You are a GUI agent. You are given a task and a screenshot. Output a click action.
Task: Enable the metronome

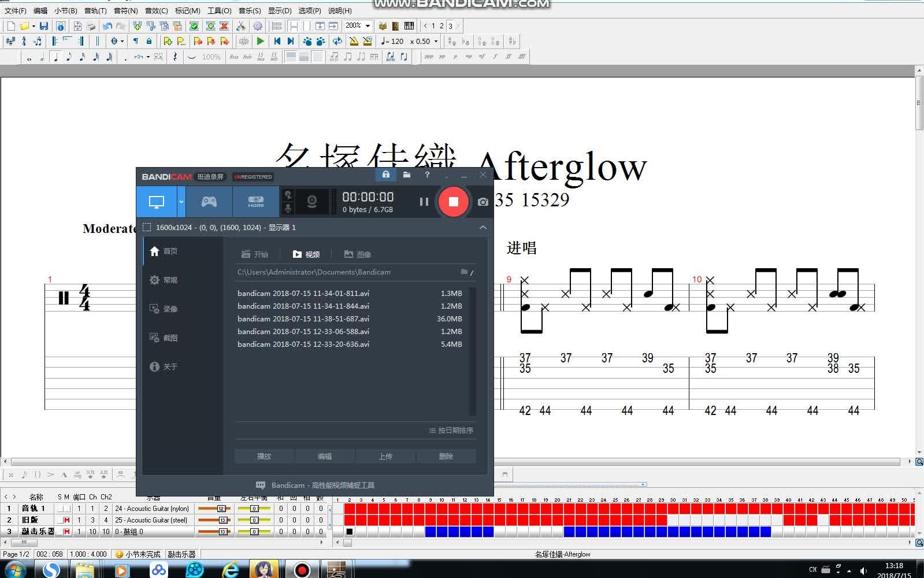click(353, 41)
